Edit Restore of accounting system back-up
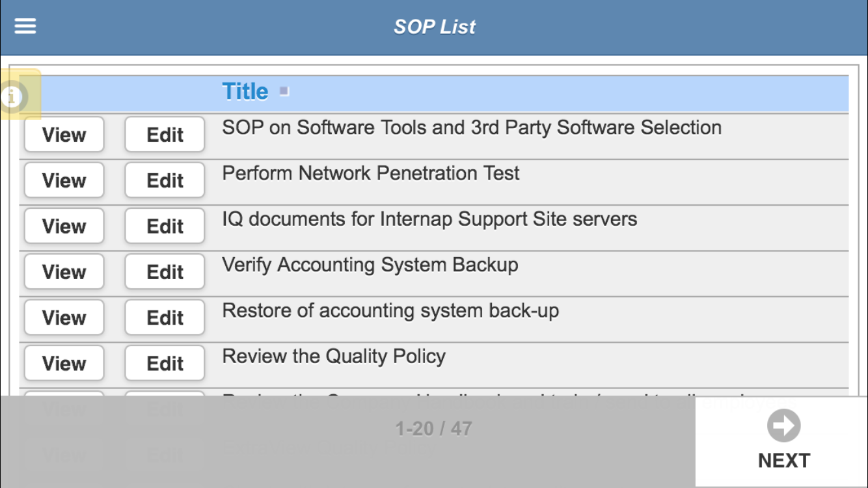Screen dimensions: 868x488 pos(165,318)
